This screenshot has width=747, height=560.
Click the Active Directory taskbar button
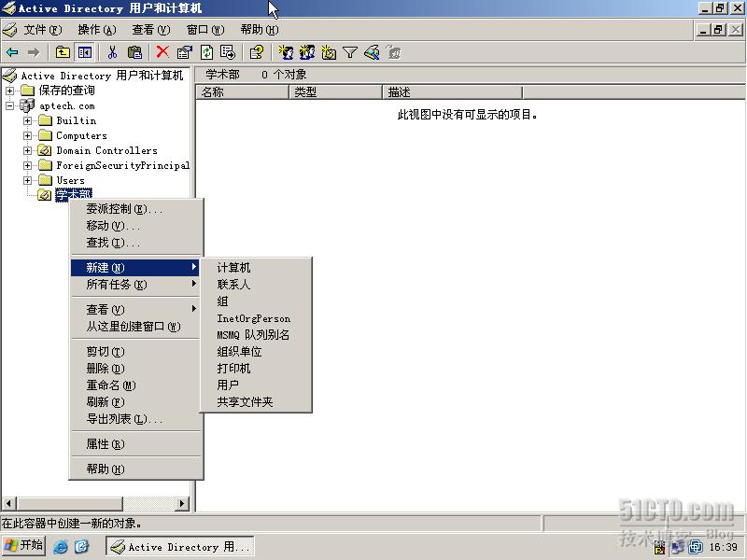tap(180, 547)
